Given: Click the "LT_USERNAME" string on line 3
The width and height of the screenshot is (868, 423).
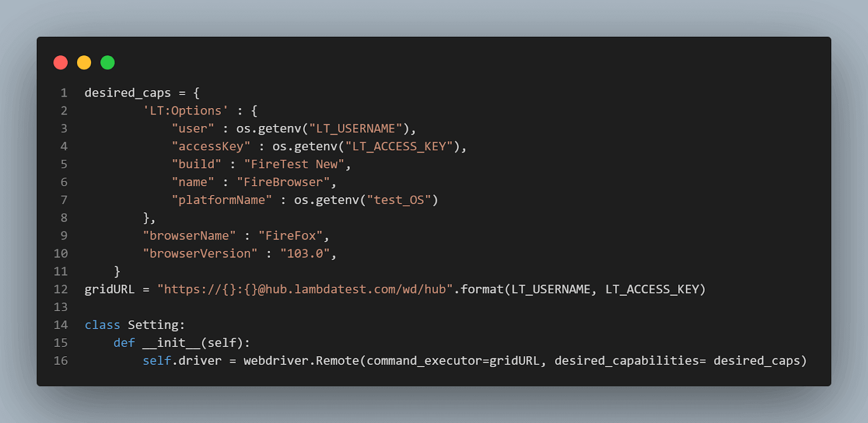Looking at the screenshot, I should 355,129.
